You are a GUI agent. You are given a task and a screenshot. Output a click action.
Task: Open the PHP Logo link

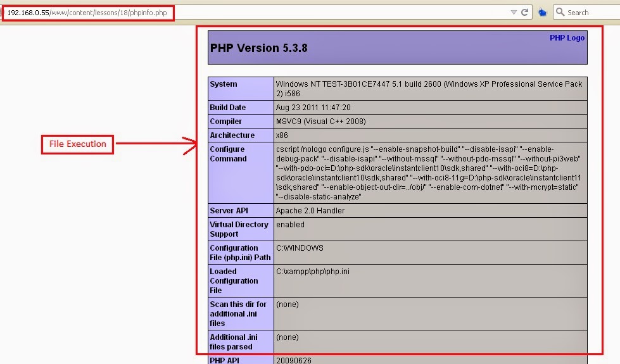click(x=567, y=38)
